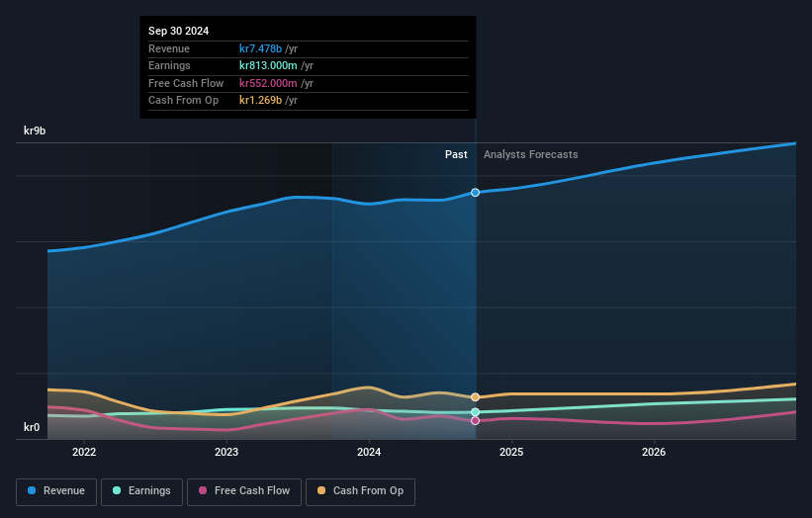Viewport: 812px width, 518px height.
Task: Click the Sep 30 2024 tooltip date
Action: [179, 31]
